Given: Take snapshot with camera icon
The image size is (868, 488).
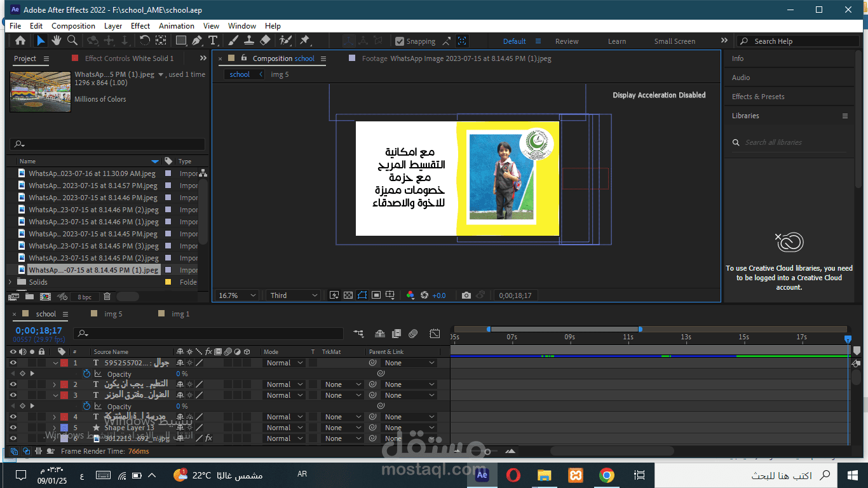Looking at the screenshot, I should [466, 295].
